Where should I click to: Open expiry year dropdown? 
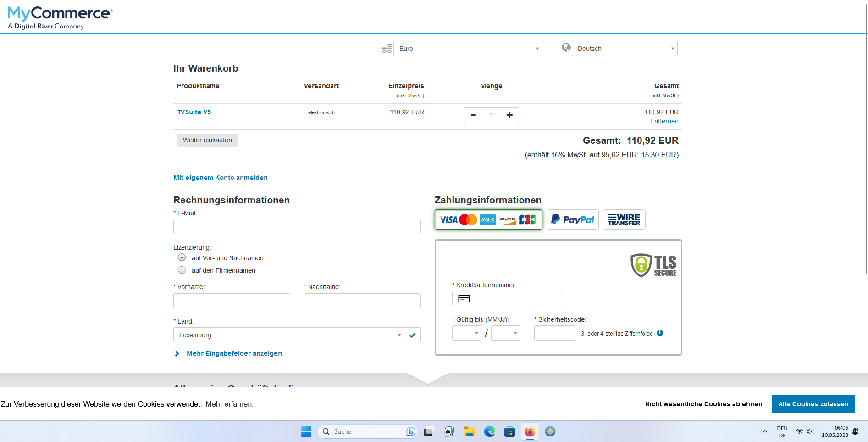pos(505,333)
